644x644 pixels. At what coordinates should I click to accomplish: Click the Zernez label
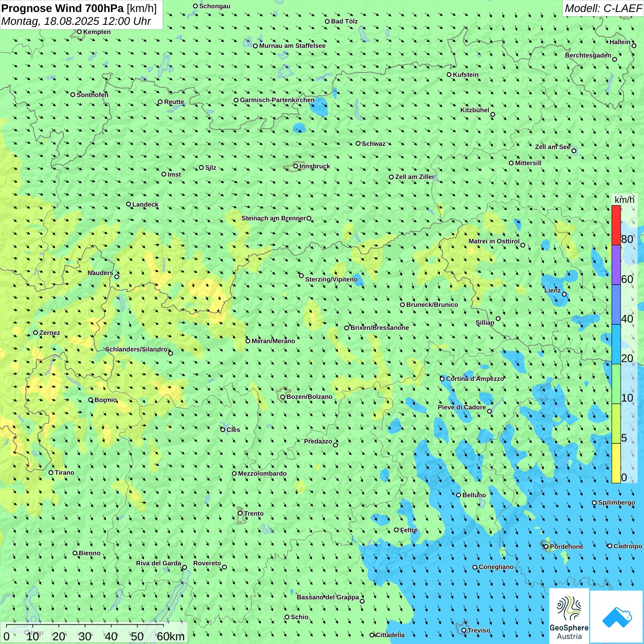coord(50,333)
